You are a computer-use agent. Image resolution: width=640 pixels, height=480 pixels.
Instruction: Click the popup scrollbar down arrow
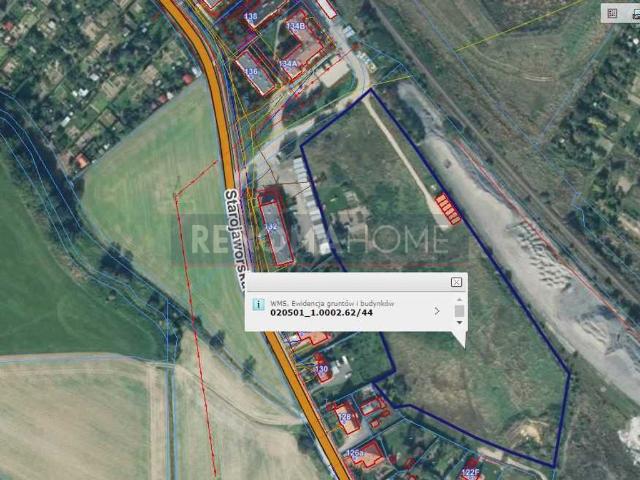(459, 323)
